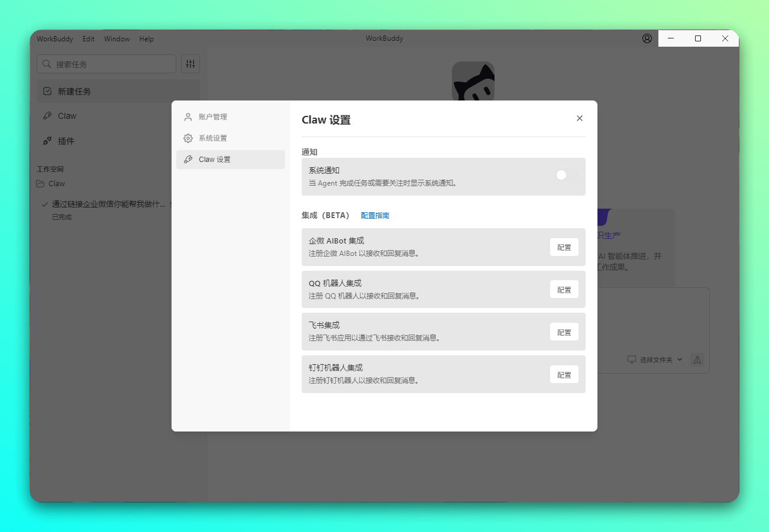The height and width of the screenshot is (532, 769).
Task: Close the Claw 设置 dialog
Action: click(x=580, y=118)
